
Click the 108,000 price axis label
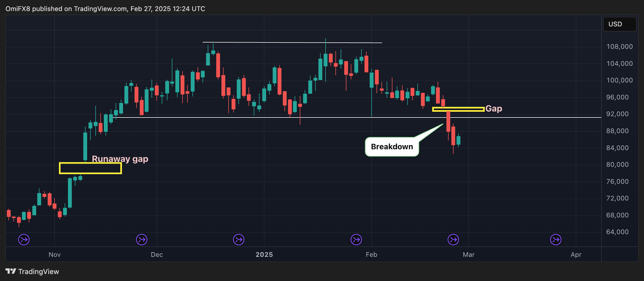coord(619,47)
